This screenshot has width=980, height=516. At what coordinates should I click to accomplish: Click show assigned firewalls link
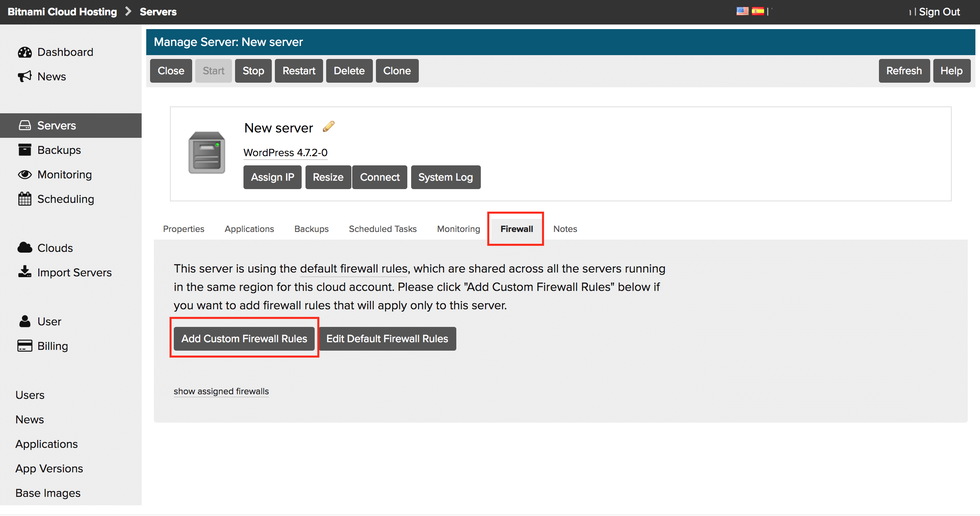pos(221,391)
